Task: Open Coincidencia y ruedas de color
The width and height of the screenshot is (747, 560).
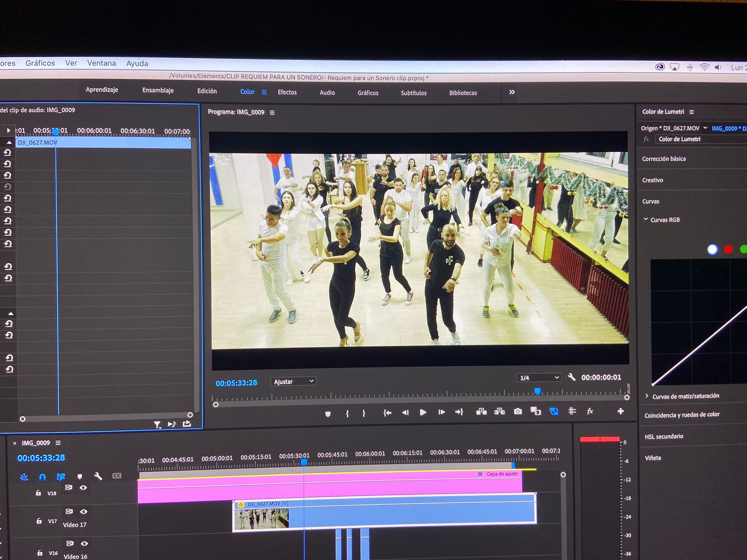Action: 682,415
